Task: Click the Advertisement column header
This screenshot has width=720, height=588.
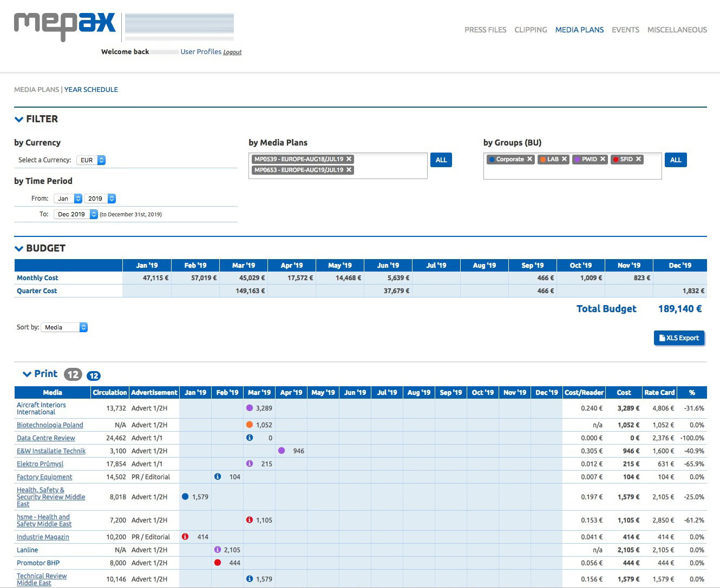Action: tap(154, 393)
